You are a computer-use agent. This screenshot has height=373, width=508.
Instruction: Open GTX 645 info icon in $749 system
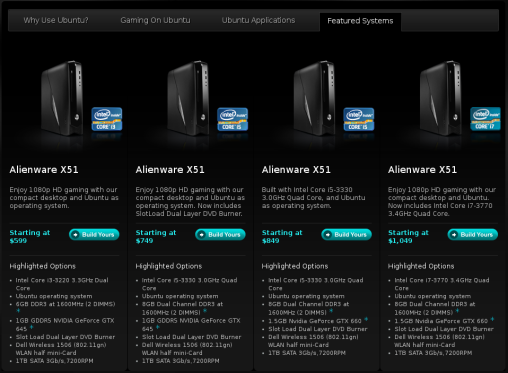pyautogui.click(x=158, y=327)
